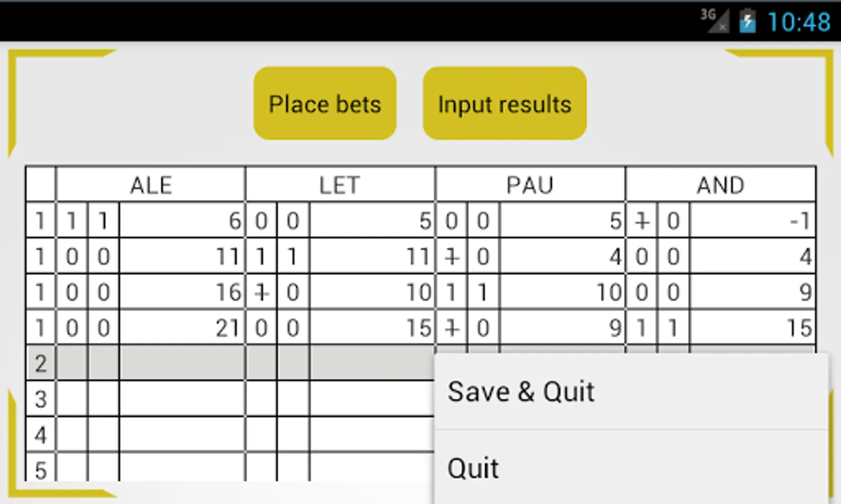This screenshot has height=504, width=841.
Task: Click the 10:48 clock in status bar
Action: pos(798,22)
